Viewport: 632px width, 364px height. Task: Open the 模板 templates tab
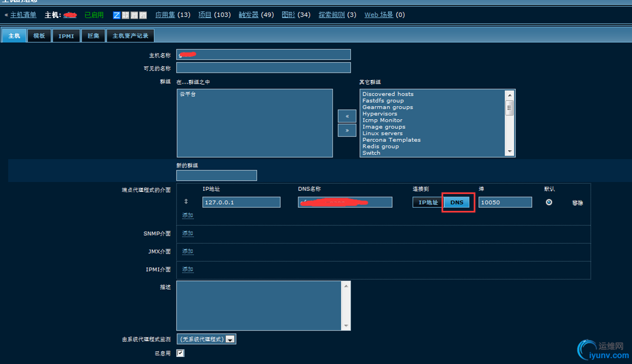click(39, 35)
